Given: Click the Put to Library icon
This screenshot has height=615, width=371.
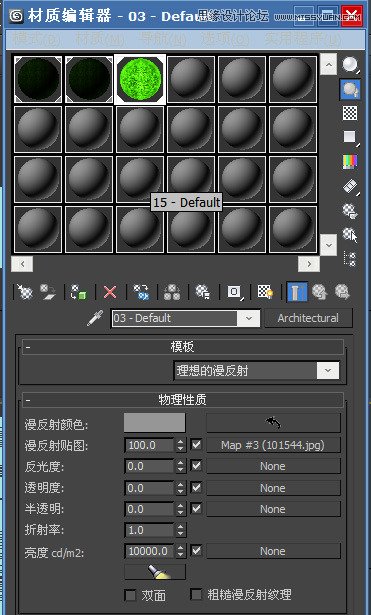Looking at the screenshot, I should 203,292.
